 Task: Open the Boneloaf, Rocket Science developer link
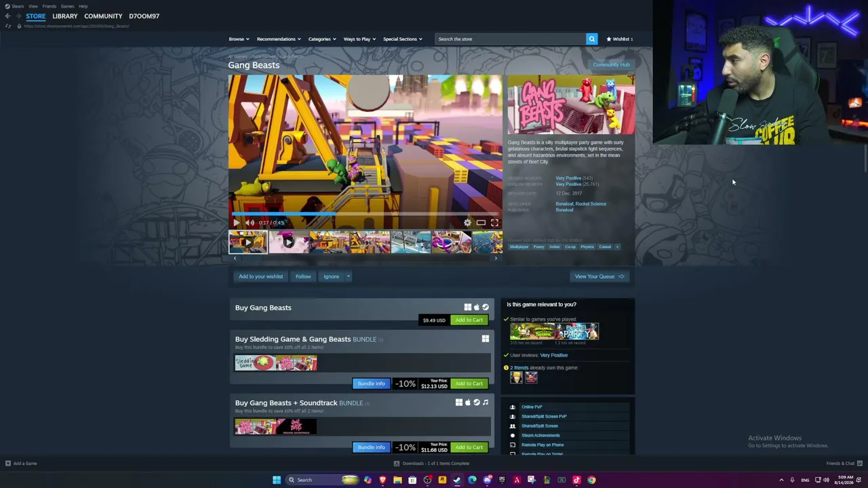pyautogui.click(x=581, y=203)
